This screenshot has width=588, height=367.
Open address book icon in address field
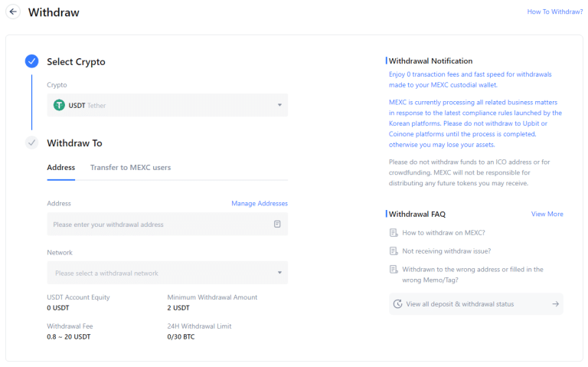click(x=277, y=224)
